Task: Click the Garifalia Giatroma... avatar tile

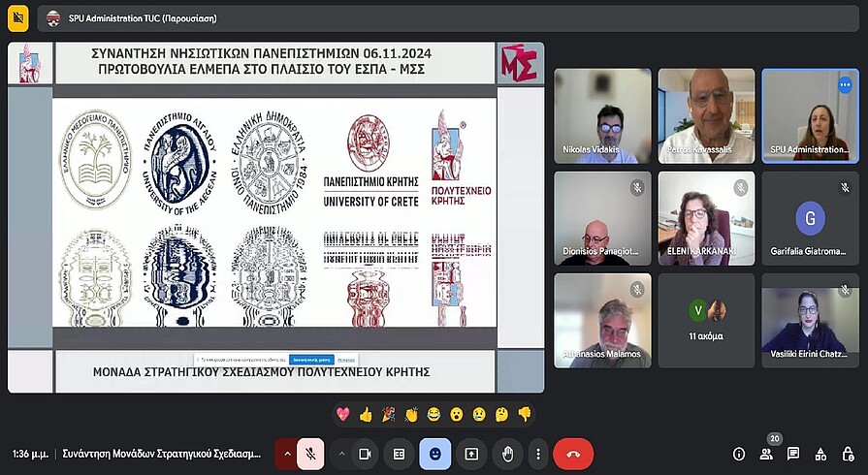Action: (811, 218)
